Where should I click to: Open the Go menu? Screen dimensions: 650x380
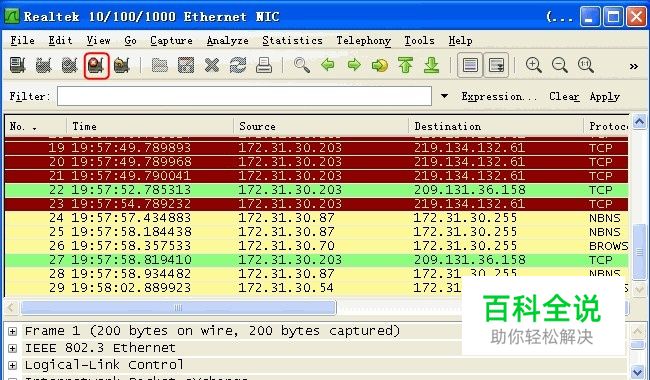[130, 41]
